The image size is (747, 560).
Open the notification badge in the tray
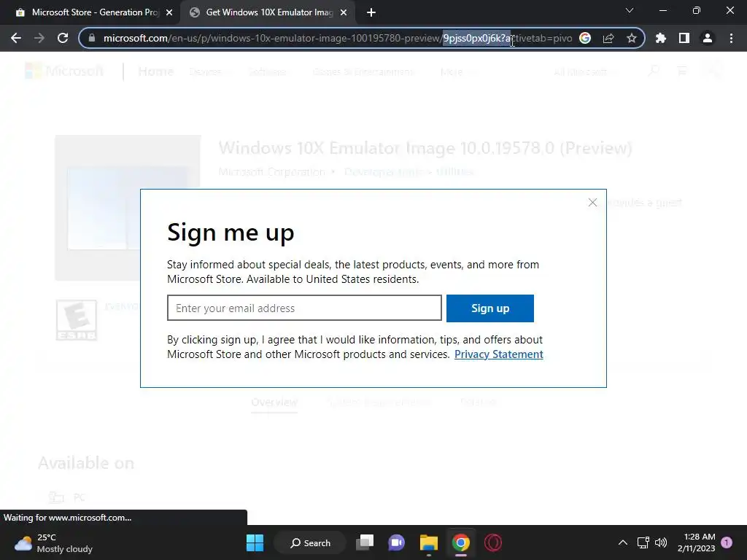coord(727,542)
